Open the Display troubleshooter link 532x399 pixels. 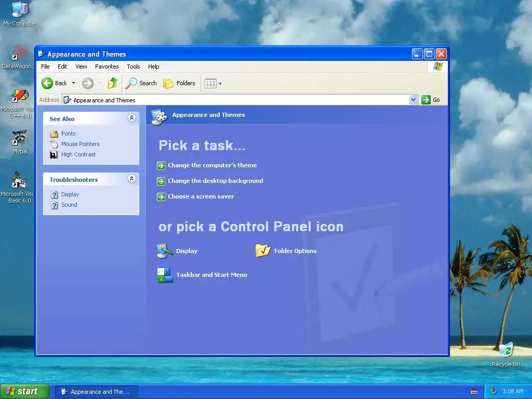tap(70, 194)
